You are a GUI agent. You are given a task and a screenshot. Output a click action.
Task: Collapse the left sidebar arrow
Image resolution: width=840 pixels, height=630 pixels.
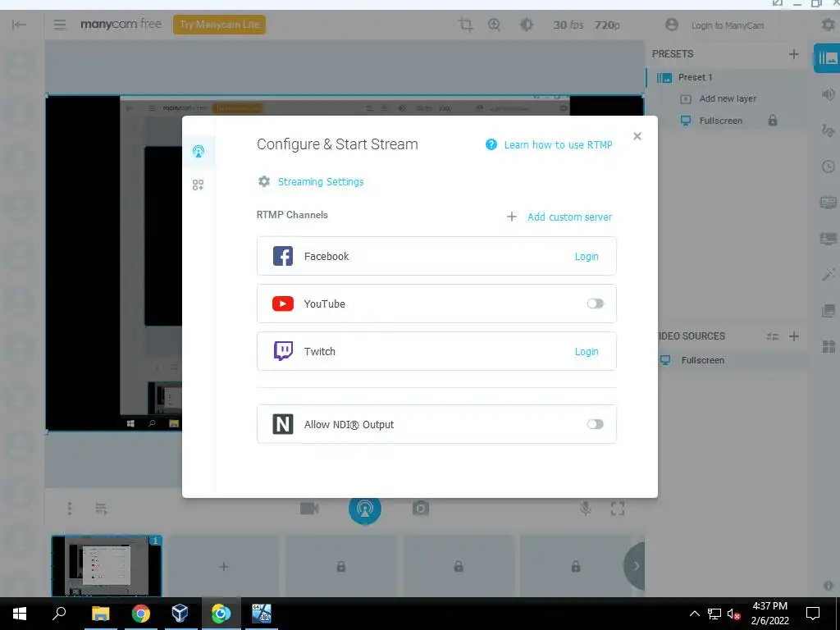coord(20,25)
